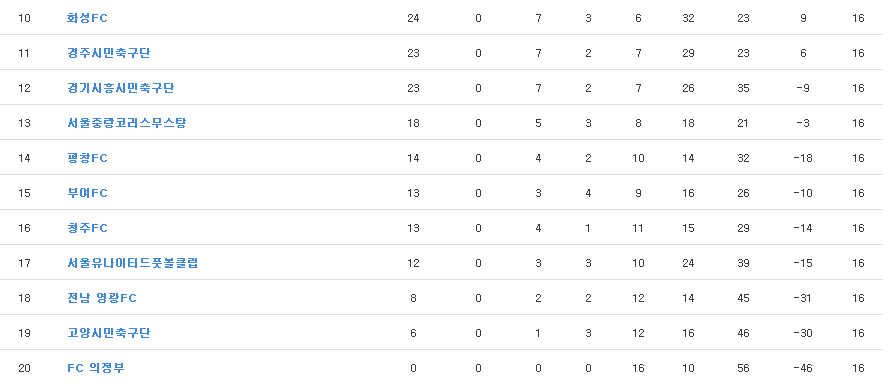Click the 18 points cell for 서울중랑코러스무스탕
The height and width of the screenshot is (384, 888).
click(x=413, y=123)
